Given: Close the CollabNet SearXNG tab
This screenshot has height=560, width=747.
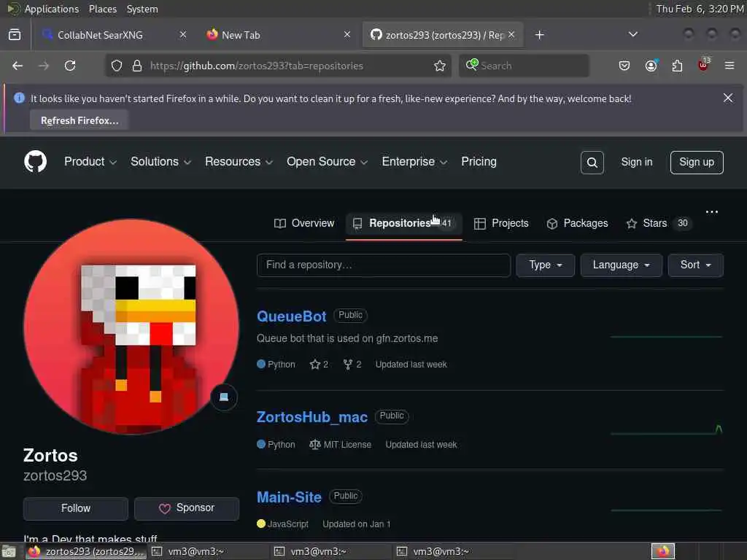Looking at the screenshot, I should coord(183,35).
